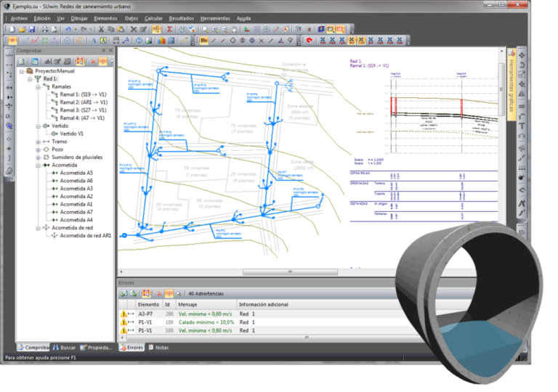The height and width of the screenshot is (392, 558).
Task: Click the Cut (scissors) icon
Action: [101, 29]
